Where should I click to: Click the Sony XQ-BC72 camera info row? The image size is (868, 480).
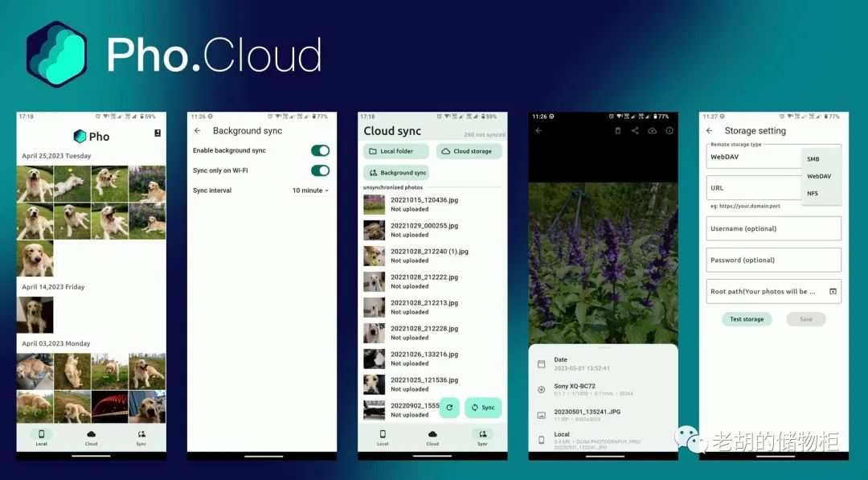point(603,390)
